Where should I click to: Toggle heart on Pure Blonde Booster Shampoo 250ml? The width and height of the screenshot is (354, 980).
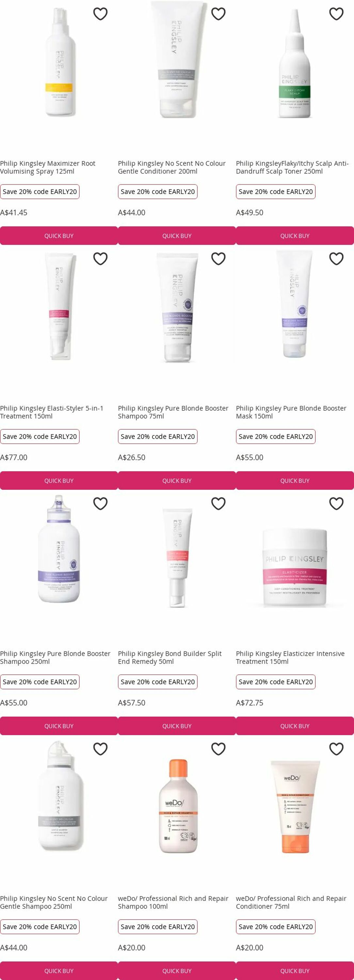[x=100, y=504]
